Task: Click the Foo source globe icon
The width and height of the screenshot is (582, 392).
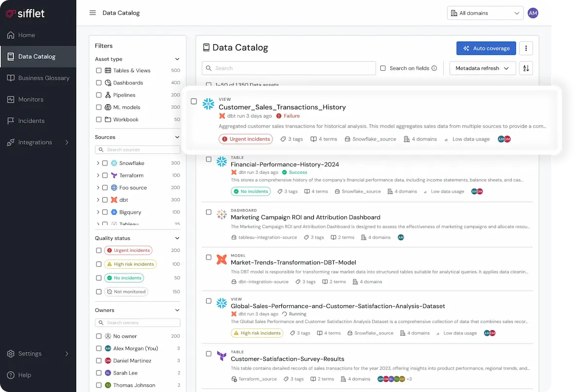Action: [x=114, y=188]
